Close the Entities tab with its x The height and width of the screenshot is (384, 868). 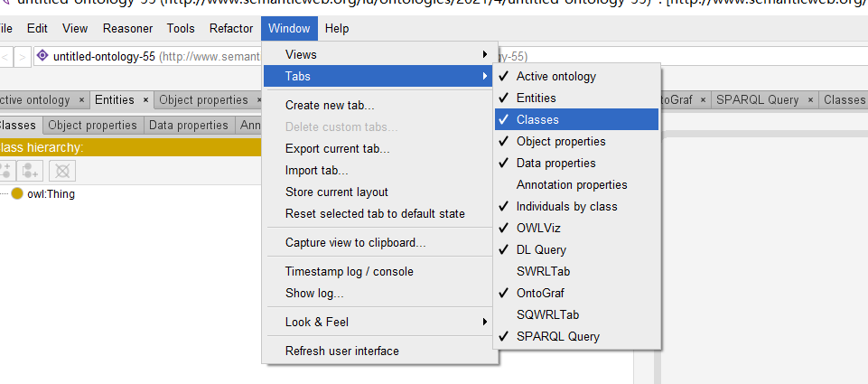point(145,100)
